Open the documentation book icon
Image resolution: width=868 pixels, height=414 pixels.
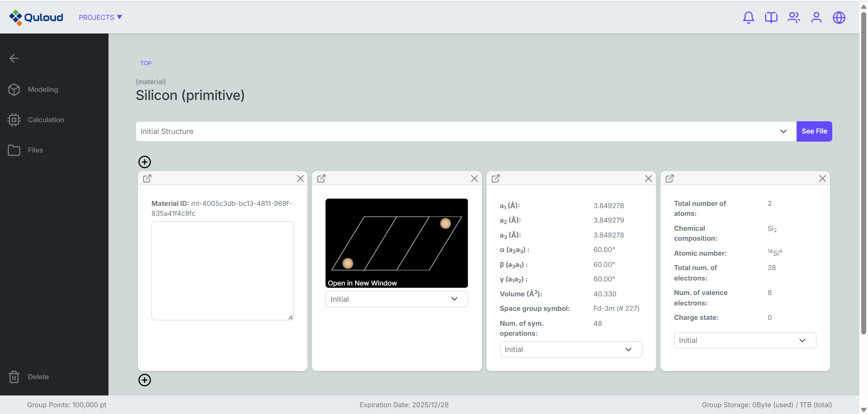(x=771, y=18)
